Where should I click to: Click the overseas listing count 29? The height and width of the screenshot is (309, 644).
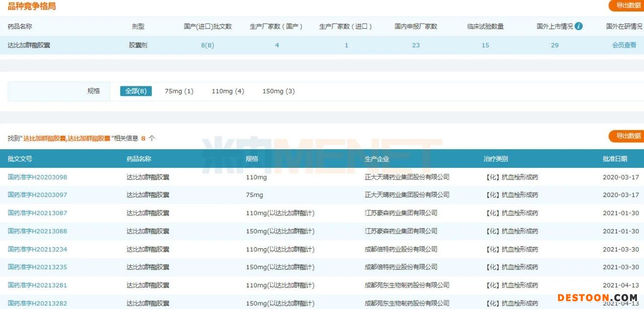coord(554,45)
